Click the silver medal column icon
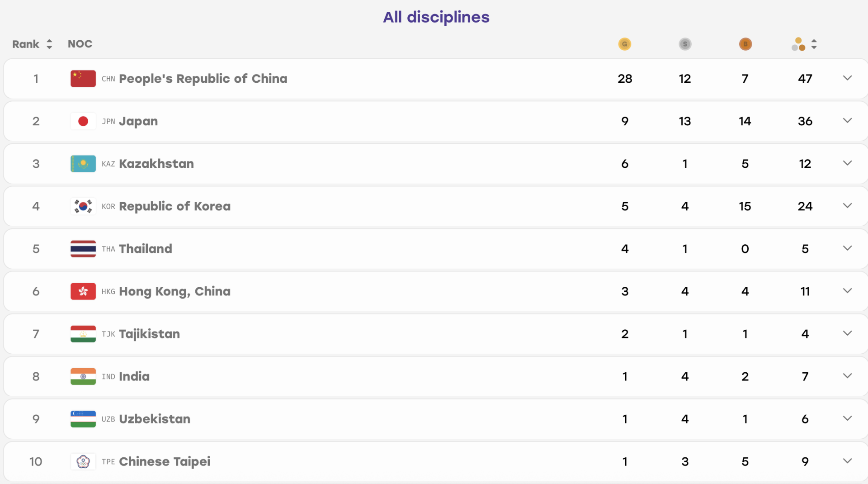 [x=685, y=44]
